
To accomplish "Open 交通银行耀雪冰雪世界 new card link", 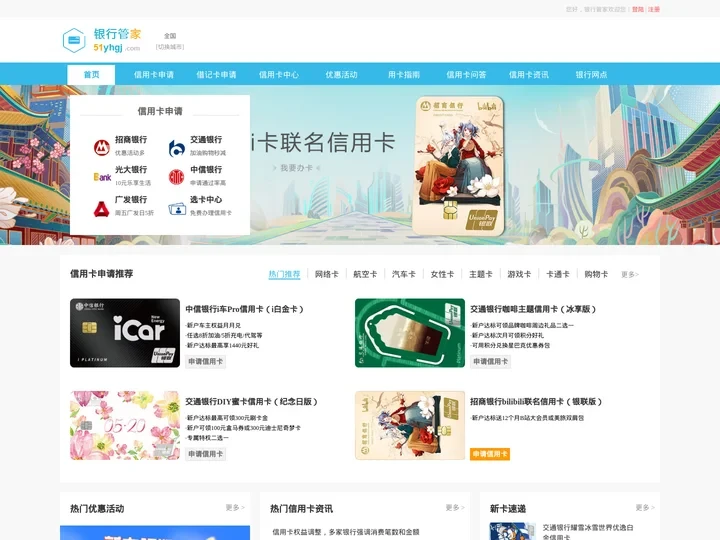I will [x=588, y=532].
